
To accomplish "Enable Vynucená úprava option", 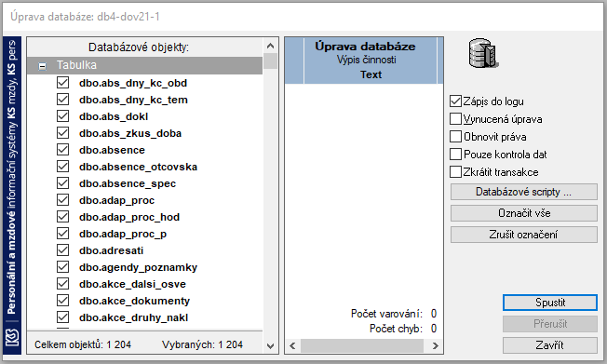I will pyautogui.click(x=455, y=119).
